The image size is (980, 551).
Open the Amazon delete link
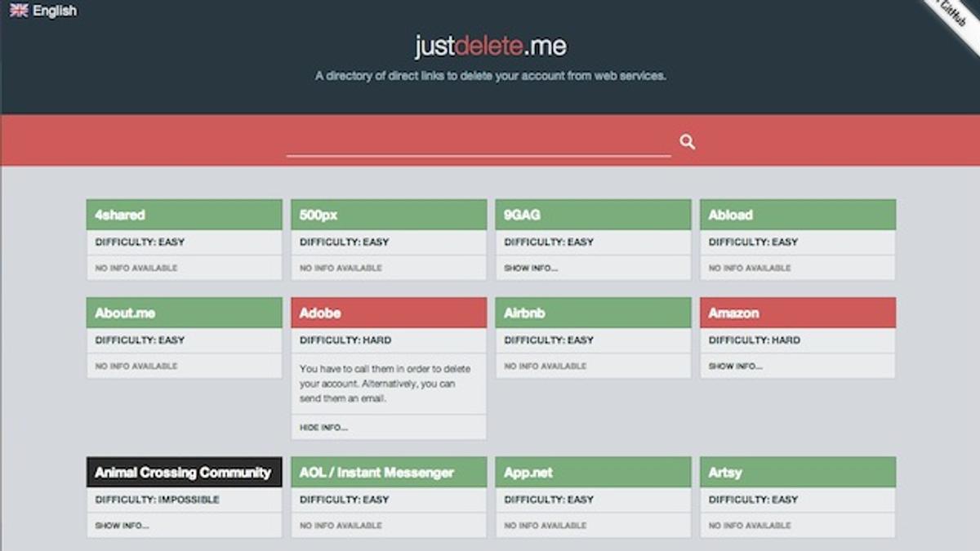(798, 313)
